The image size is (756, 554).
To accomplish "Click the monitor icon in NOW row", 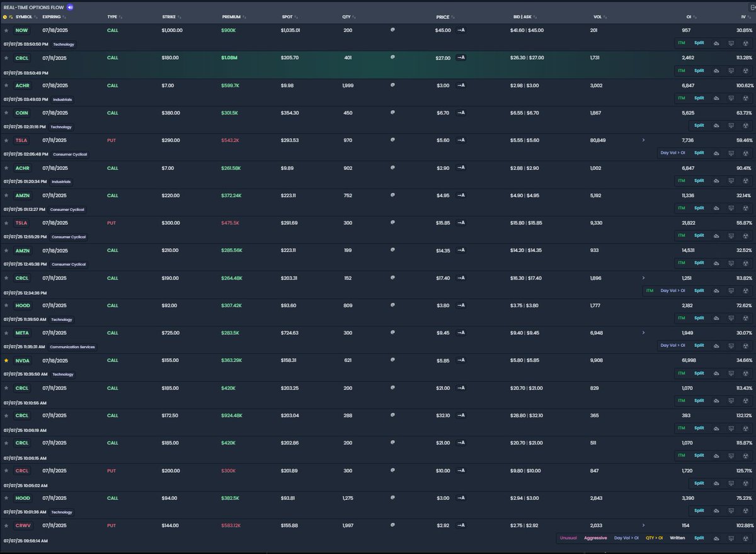I will pyautogui.click(x=731, y=43).
